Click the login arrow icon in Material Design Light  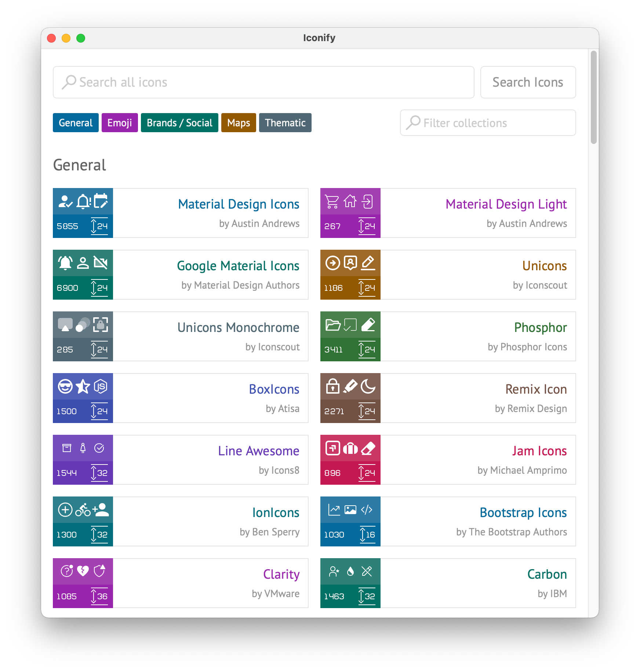pos(368,201)
